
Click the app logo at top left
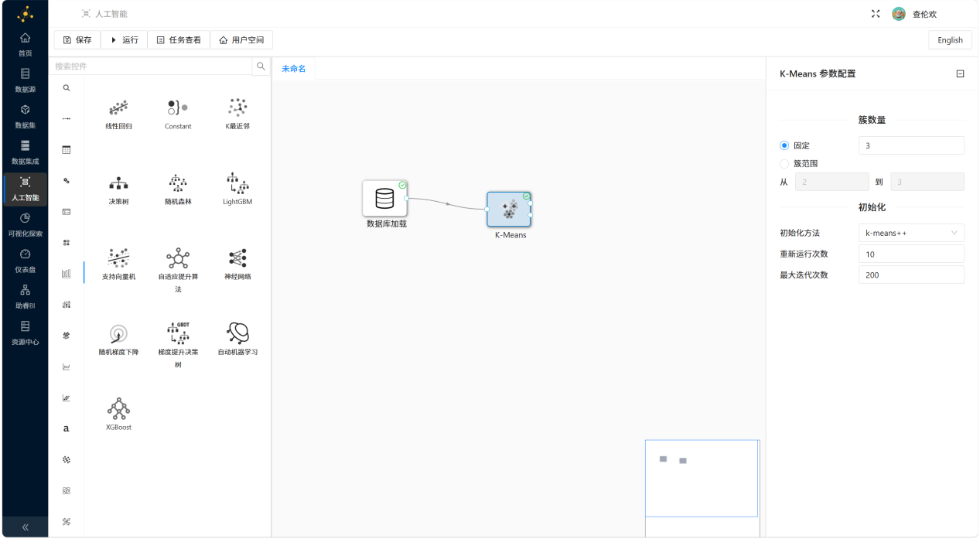(x=25, y=13)
